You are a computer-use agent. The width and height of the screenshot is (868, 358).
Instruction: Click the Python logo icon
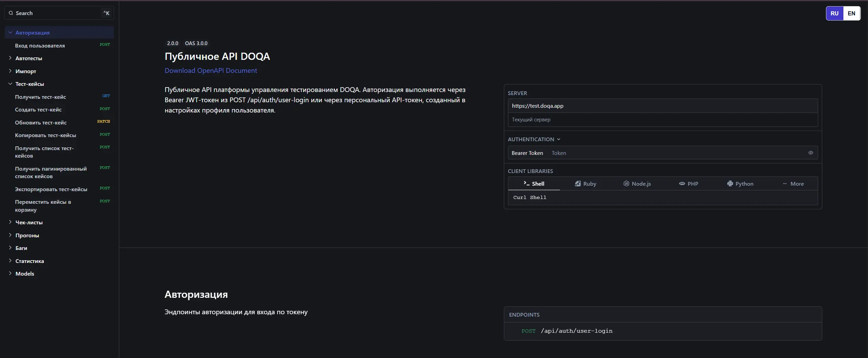[x=730, y=184]
